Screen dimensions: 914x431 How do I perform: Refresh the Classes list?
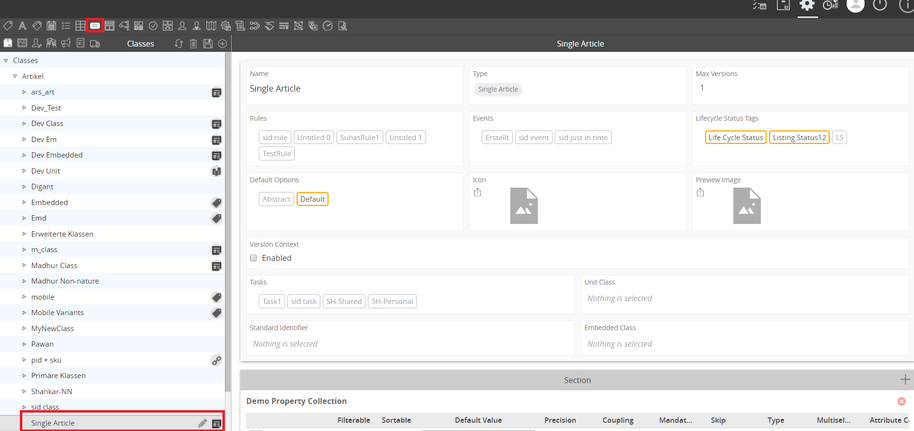[179, 44]
